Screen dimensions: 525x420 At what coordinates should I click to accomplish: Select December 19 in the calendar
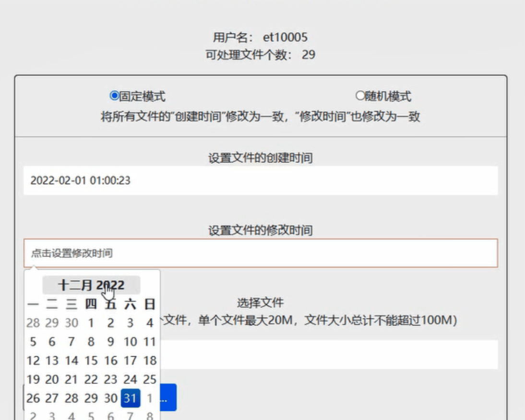coord(33,379)
